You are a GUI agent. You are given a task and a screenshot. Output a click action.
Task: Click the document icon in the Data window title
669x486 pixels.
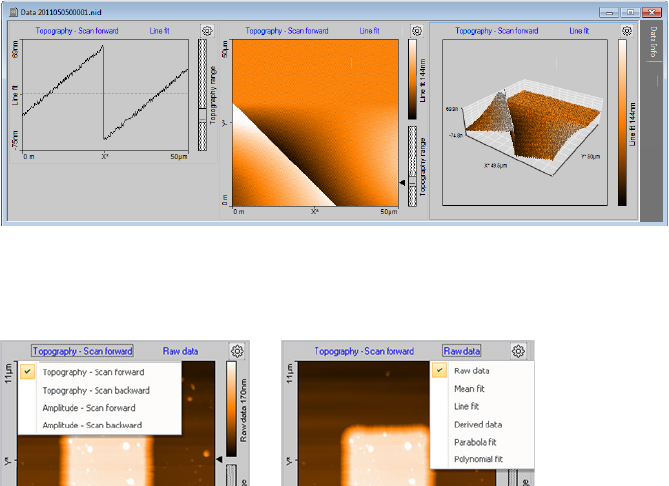coord(14,12)
